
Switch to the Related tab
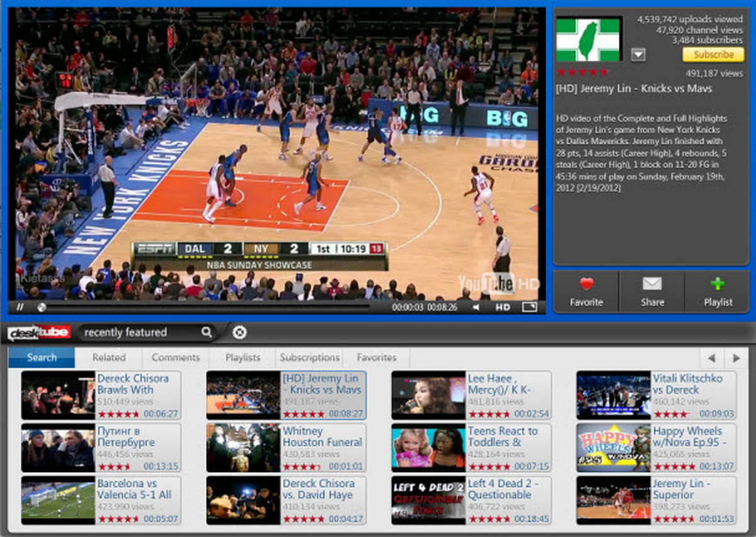pyautogui.click(x=109, y=357)
